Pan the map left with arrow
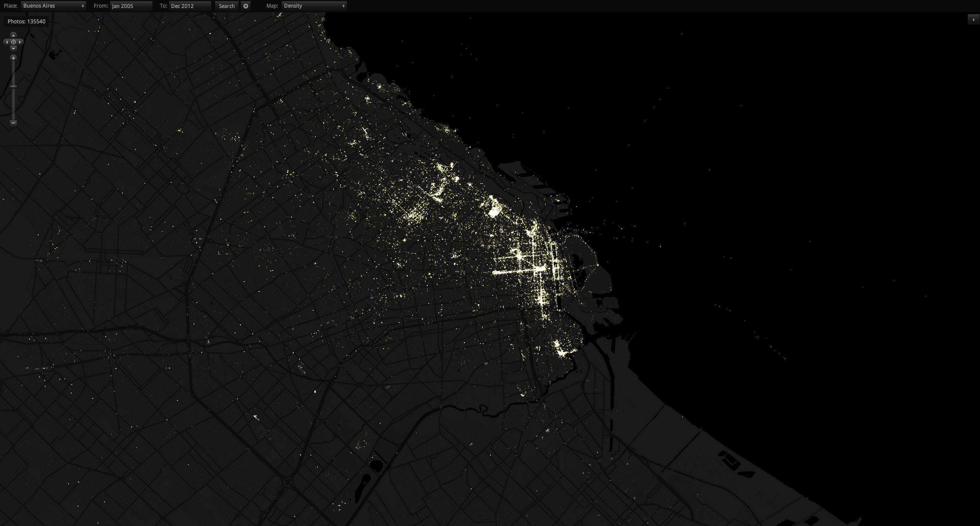This screenshot has height=526, width=980. (x=7, y=42)
